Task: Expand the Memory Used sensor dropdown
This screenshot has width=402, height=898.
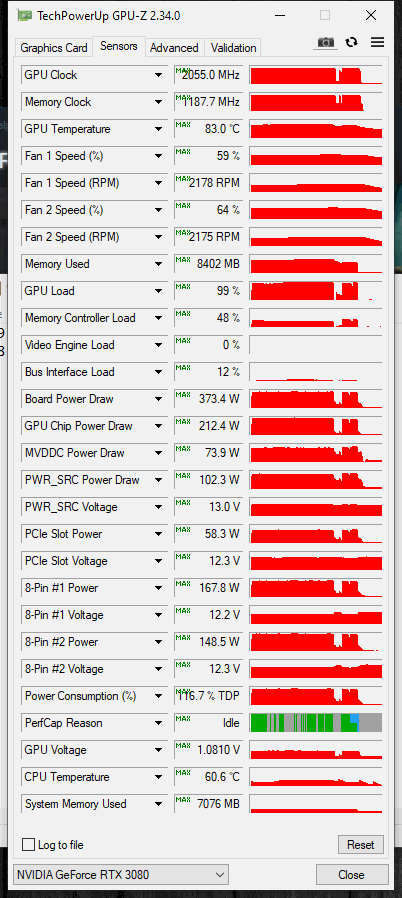Action: (x=159, y=264)
